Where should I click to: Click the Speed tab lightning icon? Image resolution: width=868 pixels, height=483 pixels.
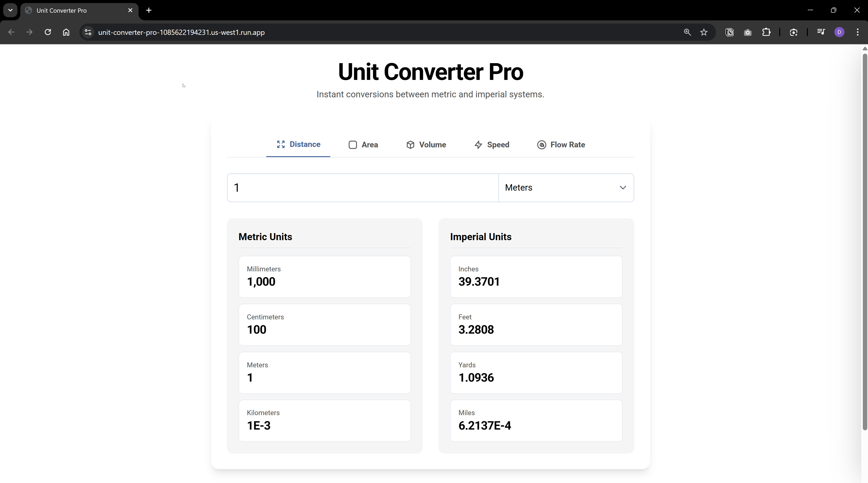point(478,145)
